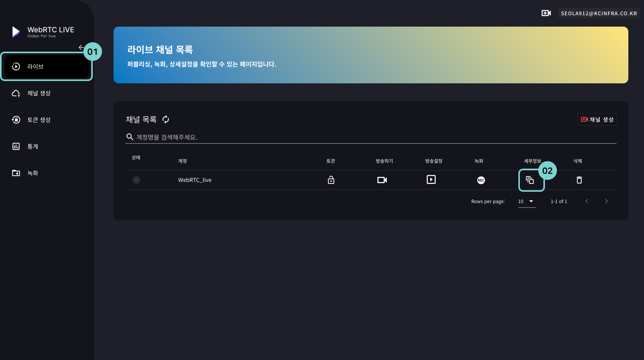Open broadcast settings play-box icon
Screen dimensions: 644x360
(431, 180)
